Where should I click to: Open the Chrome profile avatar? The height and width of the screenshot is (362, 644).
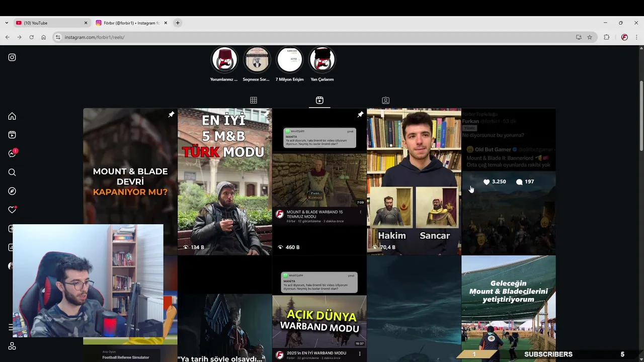(x=624, y=37)
